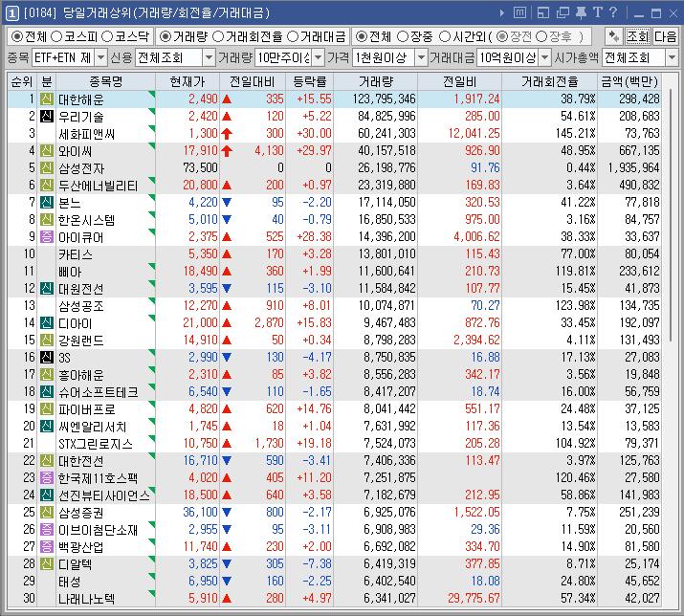
Task: Click 파이버프로 change rate +14.76
Action: click(x=314, y=408)
